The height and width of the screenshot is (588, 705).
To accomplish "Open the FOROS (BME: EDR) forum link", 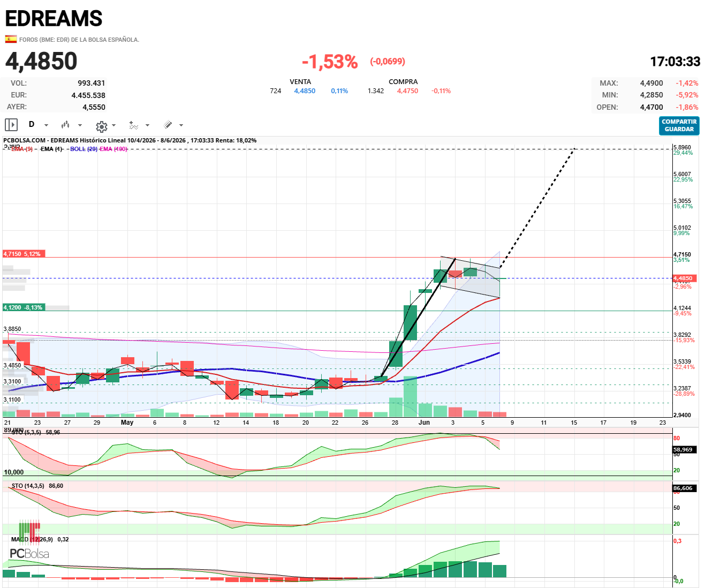I will click(79, 40).
